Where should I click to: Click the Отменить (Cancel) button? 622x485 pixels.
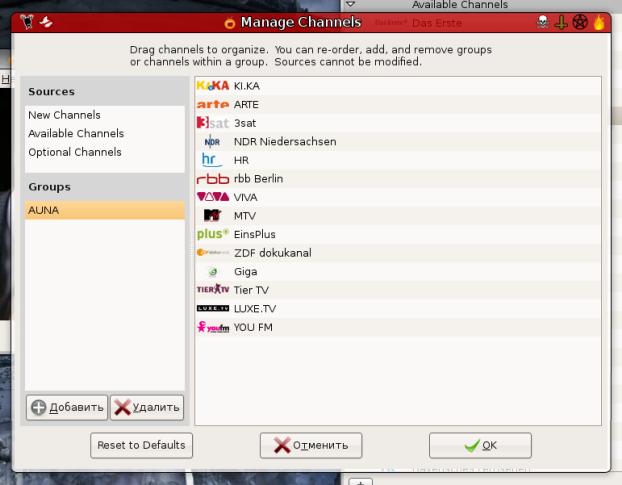click(311, 445)
